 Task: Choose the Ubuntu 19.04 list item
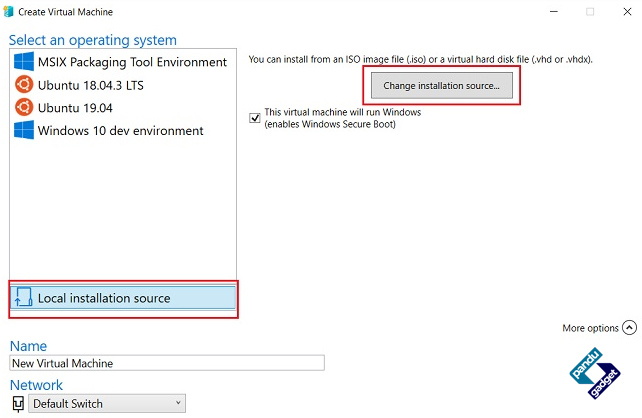[122, 108]
